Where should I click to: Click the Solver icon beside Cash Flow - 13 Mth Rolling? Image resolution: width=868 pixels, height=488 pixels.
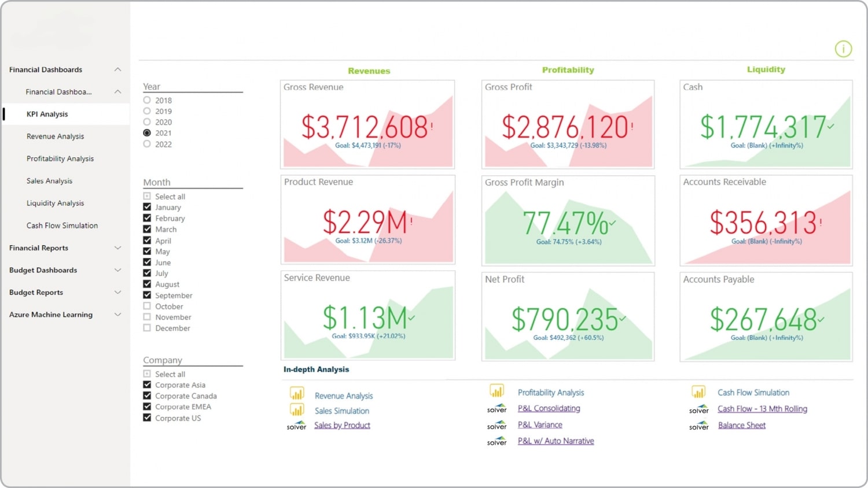click(698, 409)
